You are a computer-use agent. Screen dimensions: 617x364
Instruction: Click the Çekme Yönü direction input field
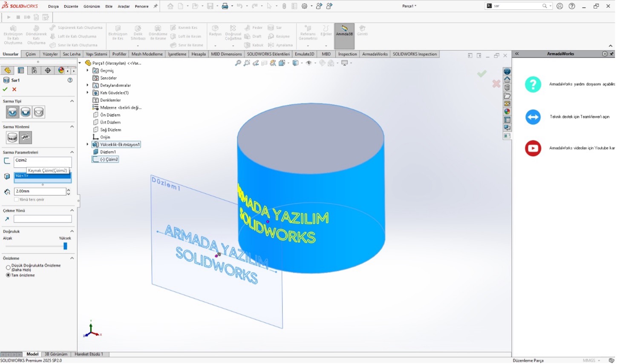pyautogui.click(x=43, y=219)
